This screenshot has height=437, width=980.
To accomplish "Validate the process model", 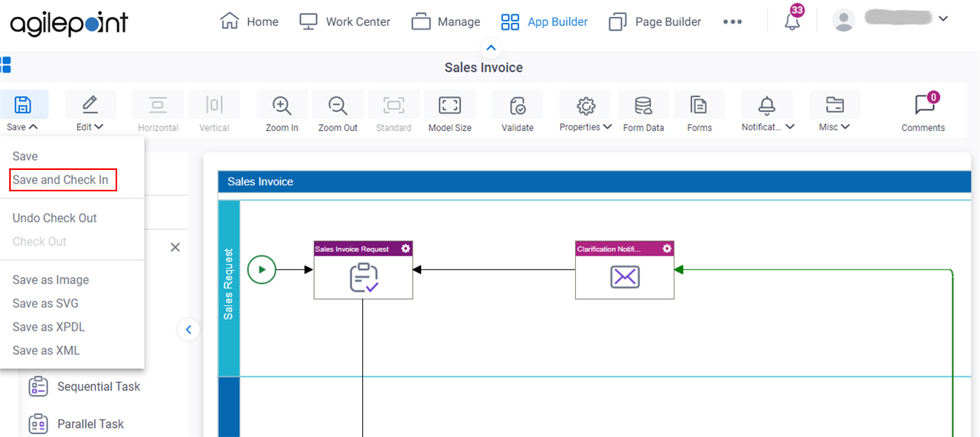I will pyautogui.click(x=518, y=112).
